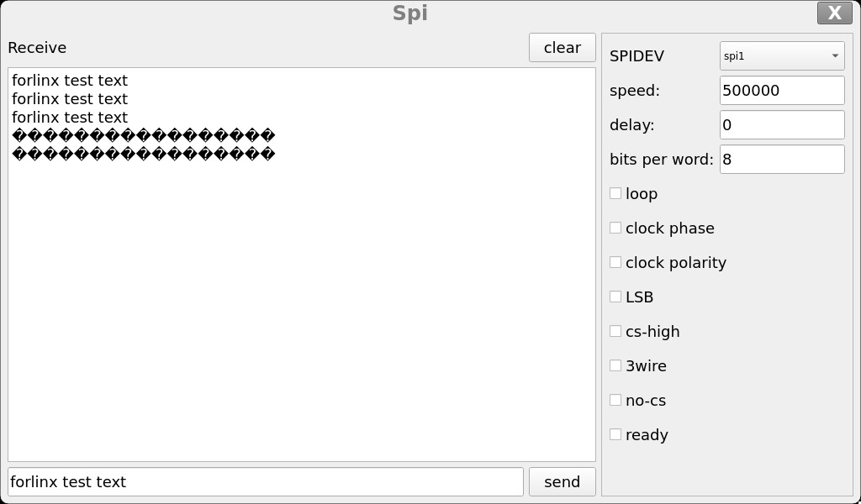Check the ready checkbox
Screen dimensions: 861x504
pyautogui.click(x=615, y=435)
